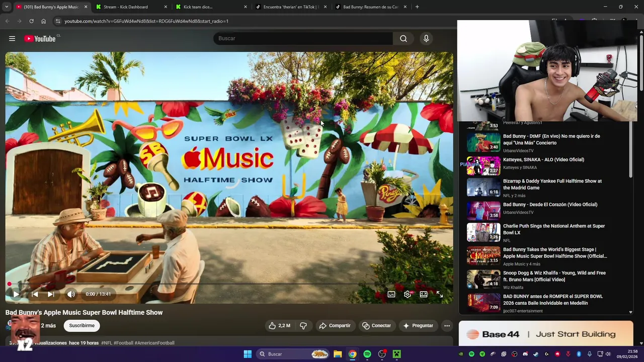Image resolution: width=644 pixels, height=362 pixels.
Task: Go to the browser home page
Action: [43, 21]
